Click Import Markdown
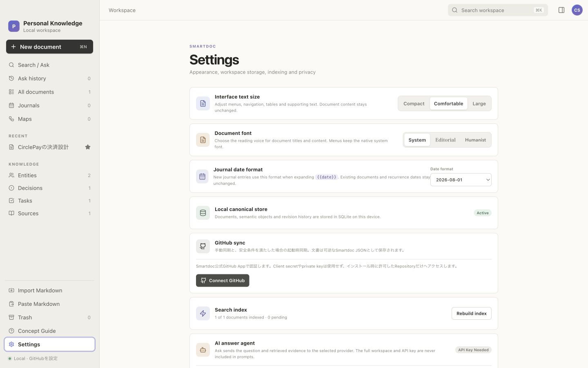The width and height of the screenshot is (588, 368). pyautogui.click(x=49, y=290)
